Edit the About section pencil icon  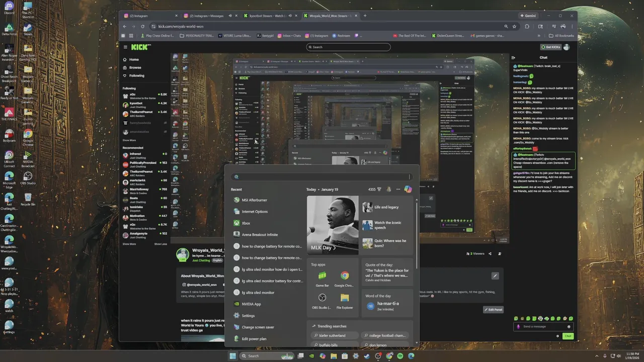[x=495, y=276]
